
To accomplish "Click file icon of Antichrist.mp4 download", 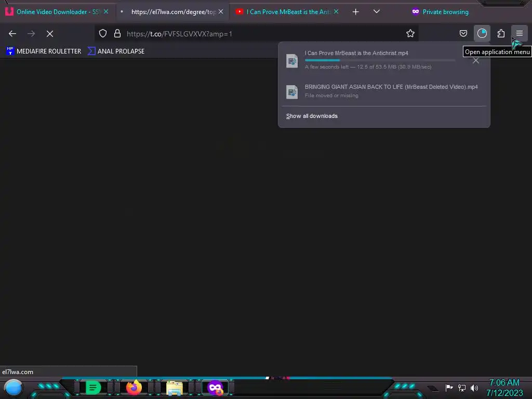I will pos(292,61).
